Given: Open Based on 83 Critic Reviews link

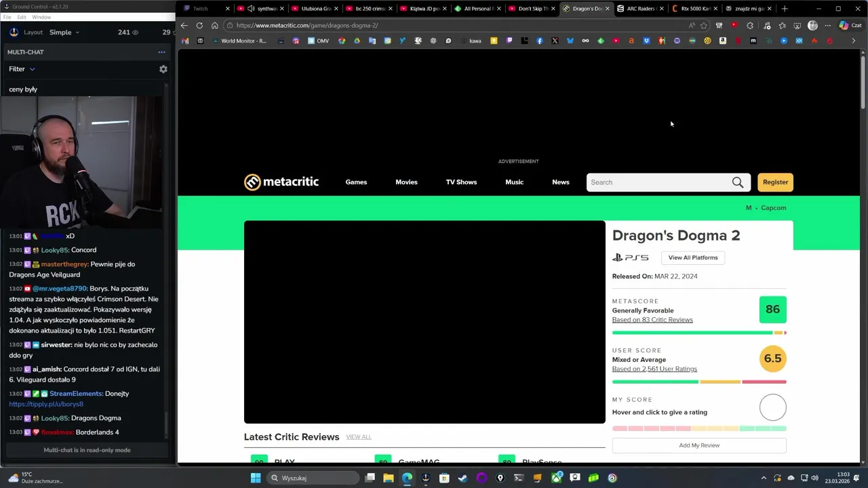Looking at the screenshot, I should [x=652, y=320].
